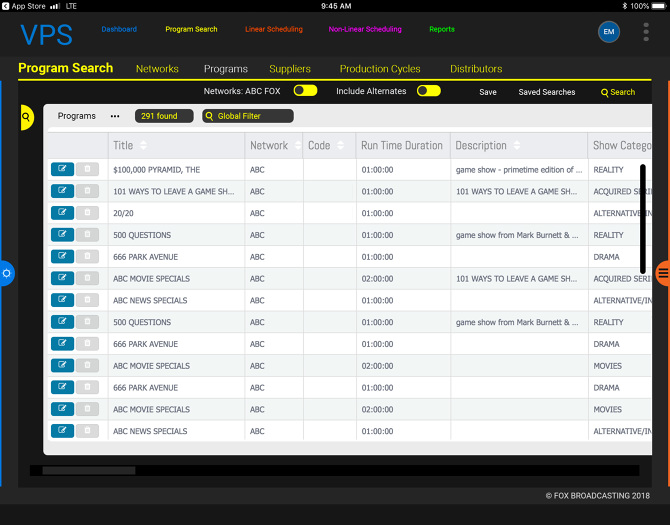This screenshot has height=525, width=670.
Task: Click the Program Search page heading
Action: coord(65,68)
